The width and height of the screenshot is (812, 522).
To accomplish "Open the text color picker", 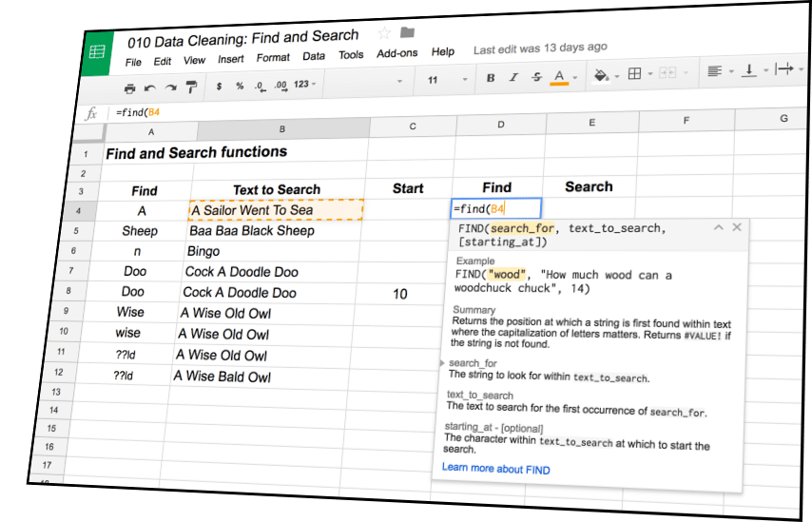I will (559, 77).
